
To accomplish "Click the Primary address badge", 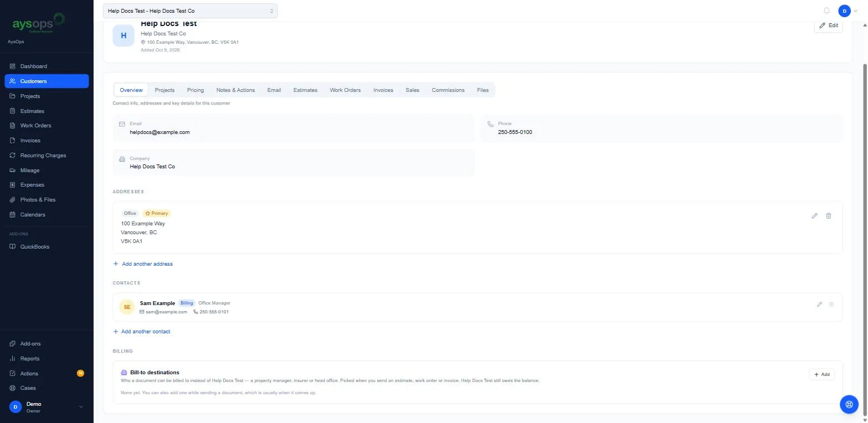I will [157, 213].
